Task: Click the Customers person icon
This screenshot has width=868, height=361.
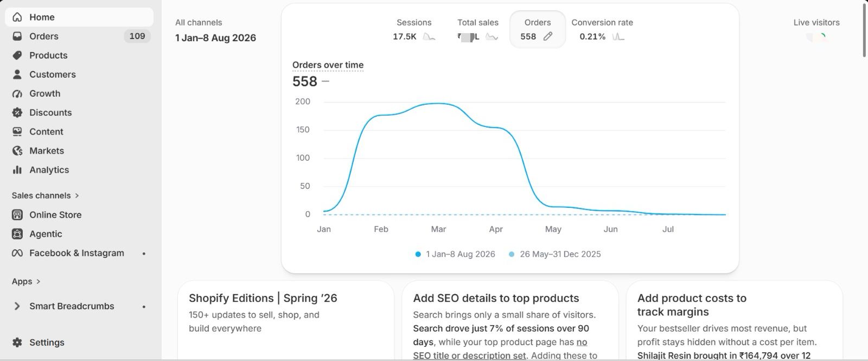Action: point(17,74)
